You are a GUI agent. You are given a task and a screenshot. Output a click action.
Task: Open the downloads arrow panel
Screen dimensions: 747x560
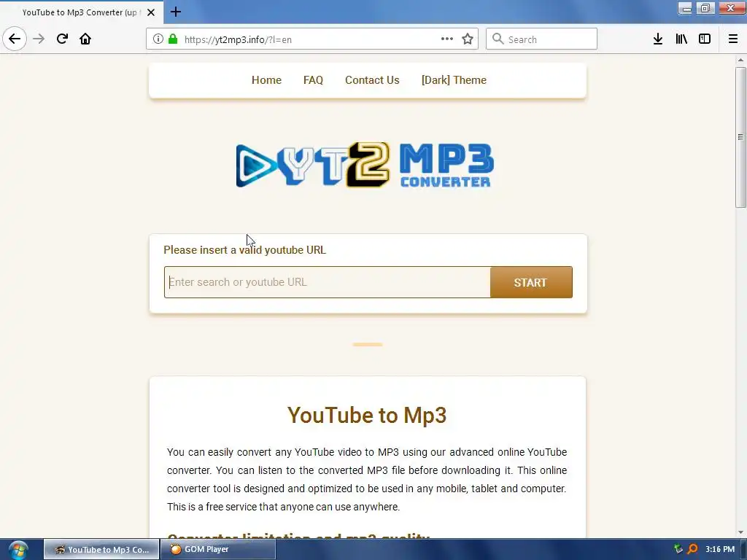coord(658,39)
